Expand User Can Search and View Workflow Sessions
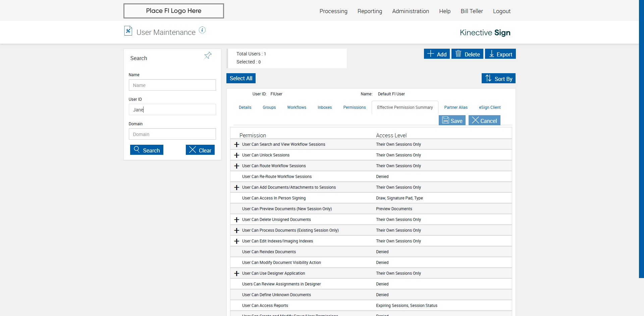The width and height of the screenshot is (644, 316). point(236,144)
